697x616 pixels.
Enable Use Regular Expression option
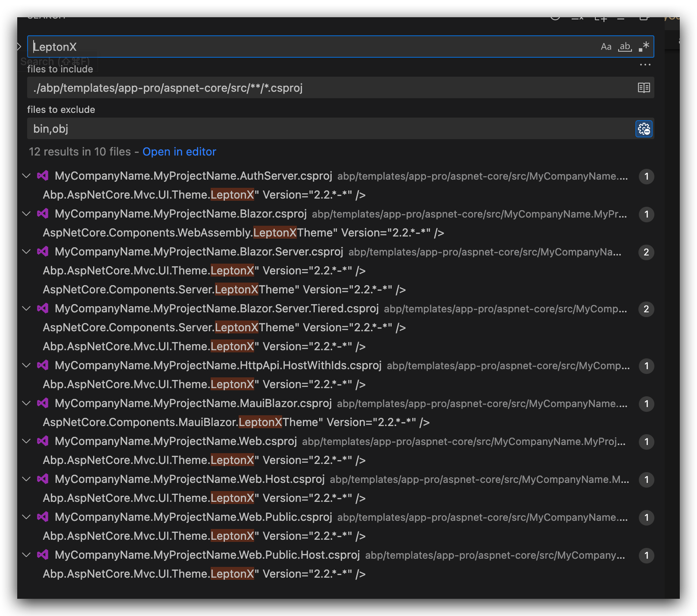tap(644, 47)
